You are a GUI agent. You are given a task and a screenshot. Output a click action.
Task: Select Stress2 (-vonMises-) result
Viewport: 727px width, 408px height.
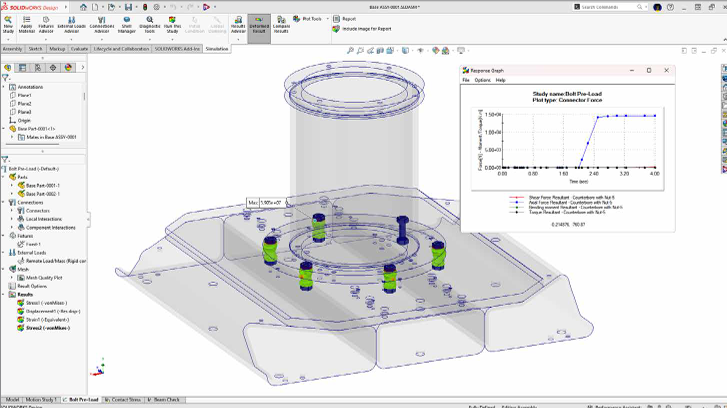pyautogui.click(x=48, y=328)
